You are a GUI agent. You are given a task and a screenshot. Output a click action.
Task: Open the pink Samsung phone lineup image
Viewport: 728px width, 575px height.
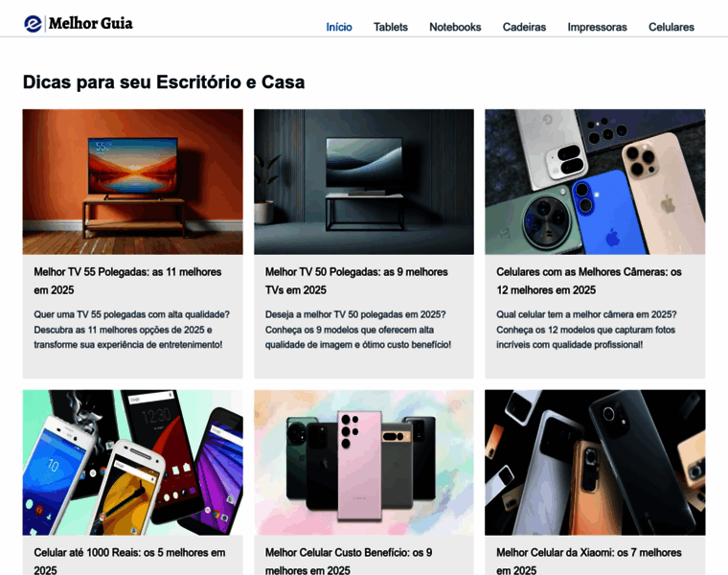364,462
